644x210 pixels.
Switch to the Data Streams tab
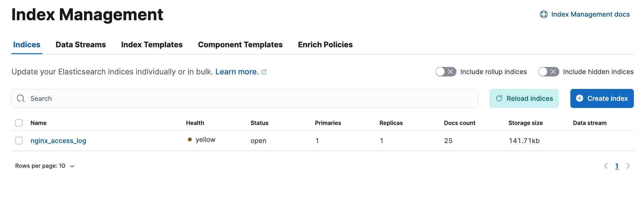(80, 45)
